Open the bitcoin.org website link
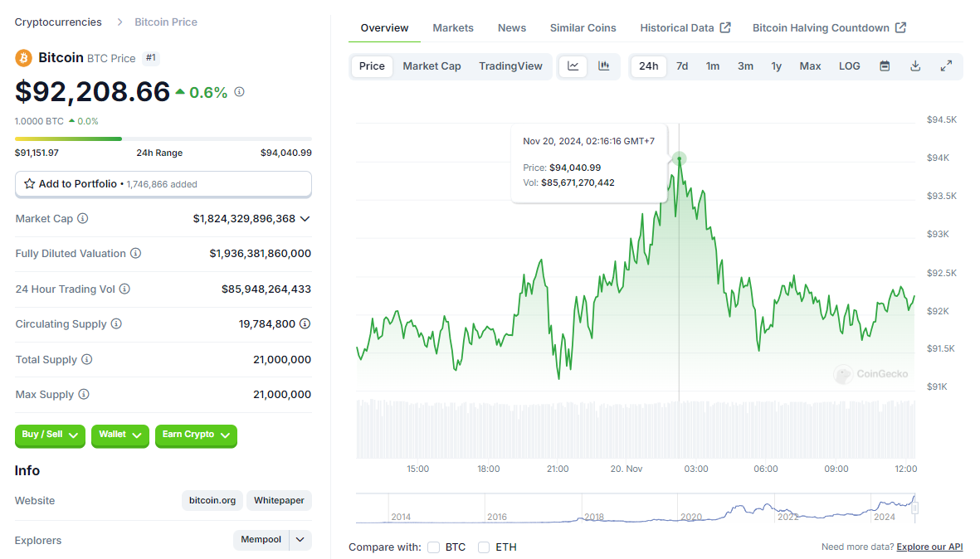980x559 pixels. tap(212, 500)
